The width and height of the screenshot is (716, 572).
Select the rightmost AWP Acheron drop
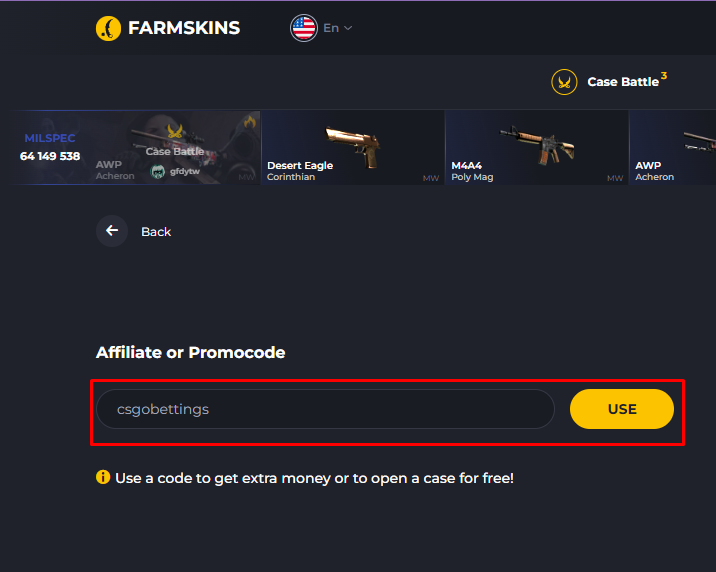(x=674, y=148)
